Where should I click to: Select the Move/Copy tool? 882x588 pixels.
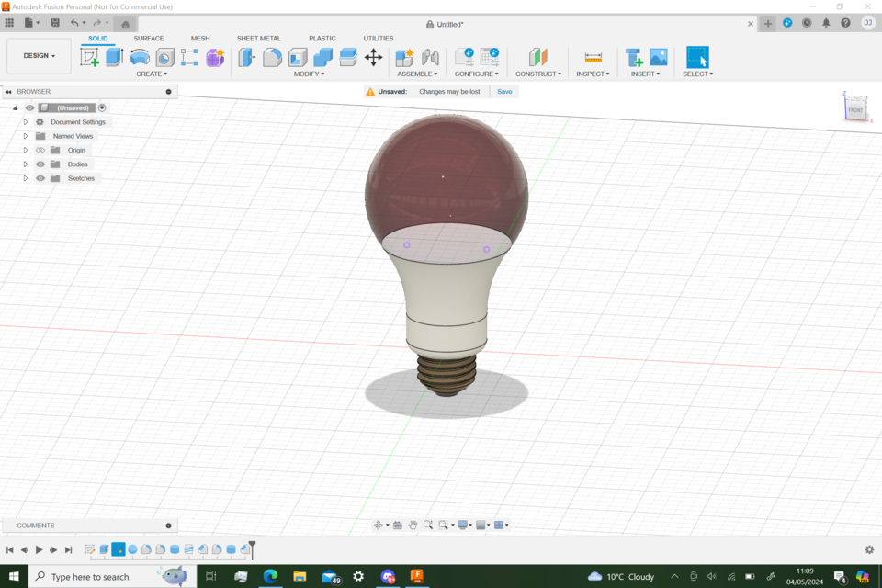point(372,58)
